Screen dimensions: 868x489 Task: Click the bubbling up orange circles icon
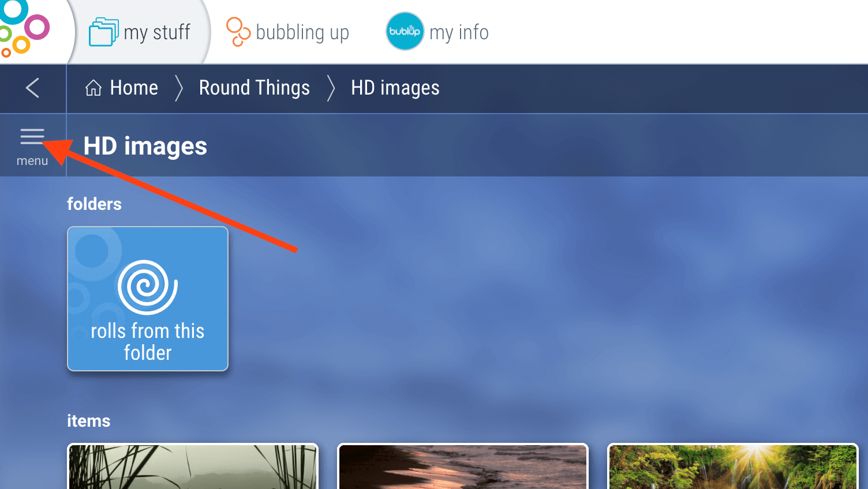238,32
